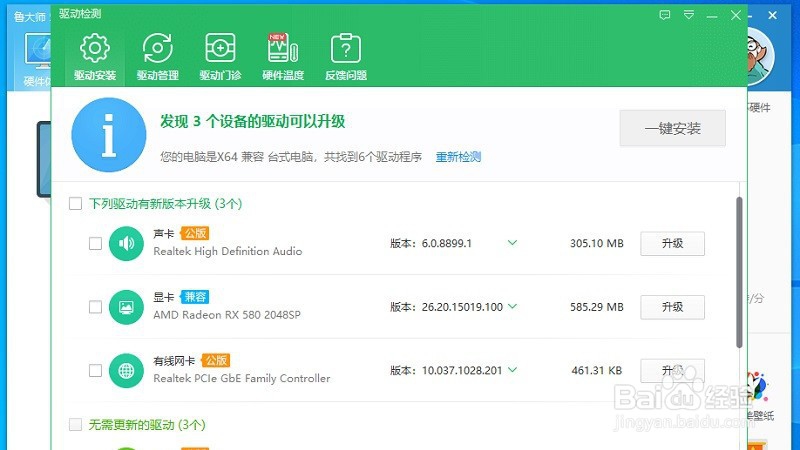800x450 pixels.
Task: Click the monitor icon in the 鲁大师 window
Action: tap(38, 51)
